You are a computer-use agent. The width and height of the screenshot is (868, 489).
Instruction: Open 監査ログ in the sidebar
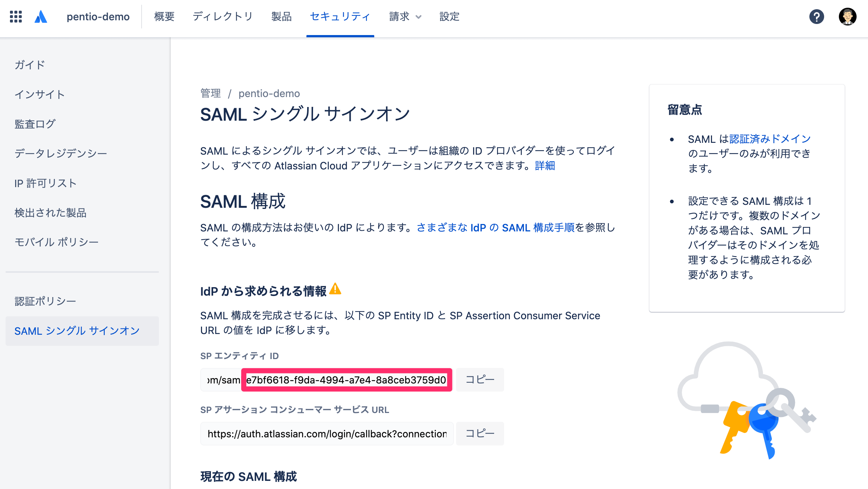(x=82, y=124)
